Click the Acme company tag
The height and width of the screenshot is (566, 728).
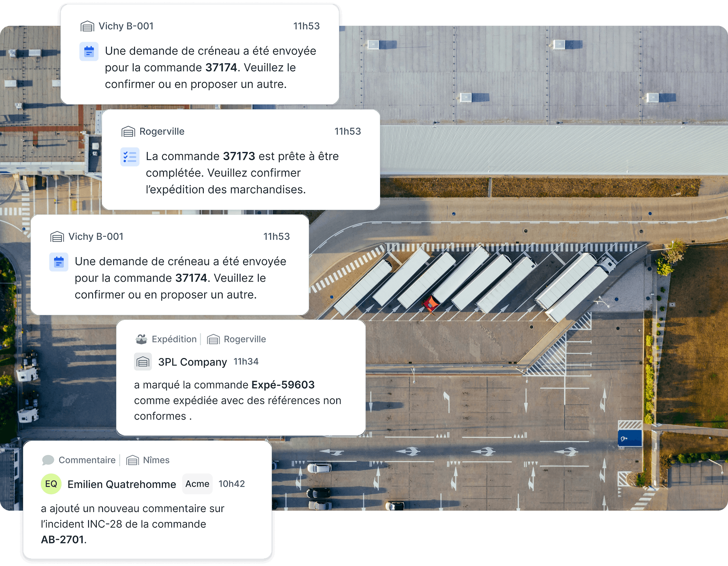click(x=197, y=484)
